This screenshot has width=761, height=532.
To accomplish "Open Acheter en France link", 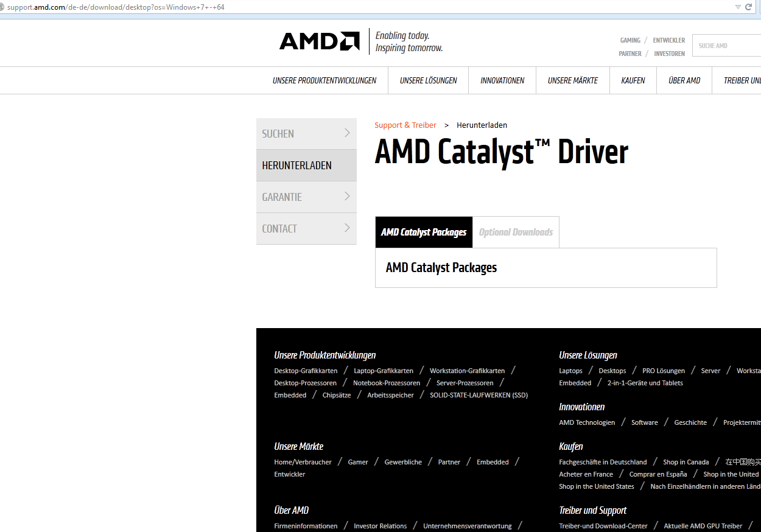I will (586, 474).
